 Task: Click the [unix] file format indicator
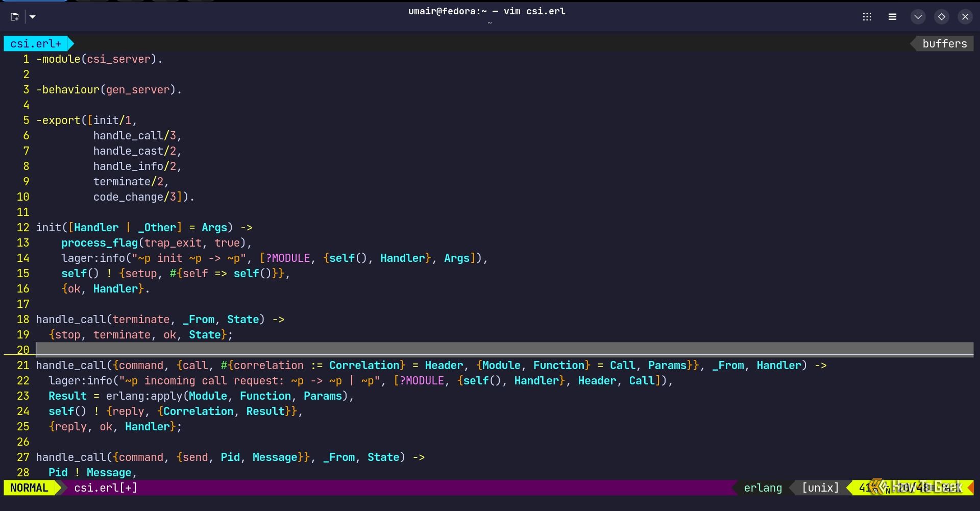[x=820, y=488]
